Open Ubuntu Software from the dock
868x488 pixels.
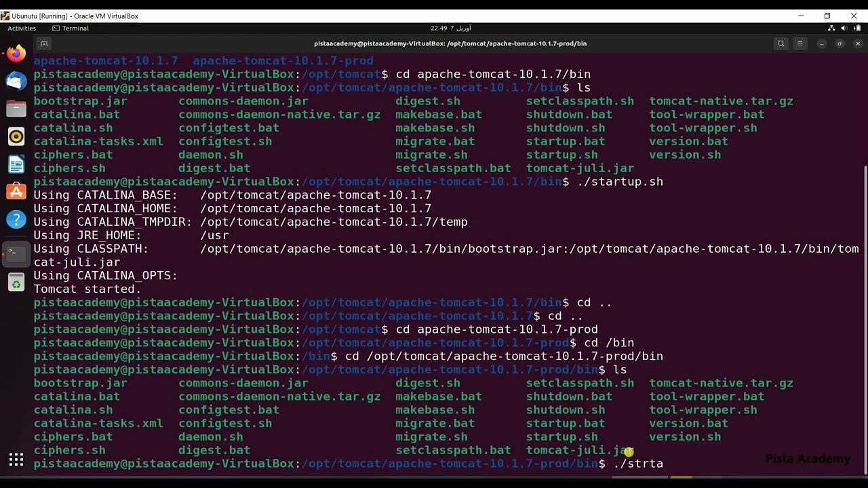click(x=16, y=192)
